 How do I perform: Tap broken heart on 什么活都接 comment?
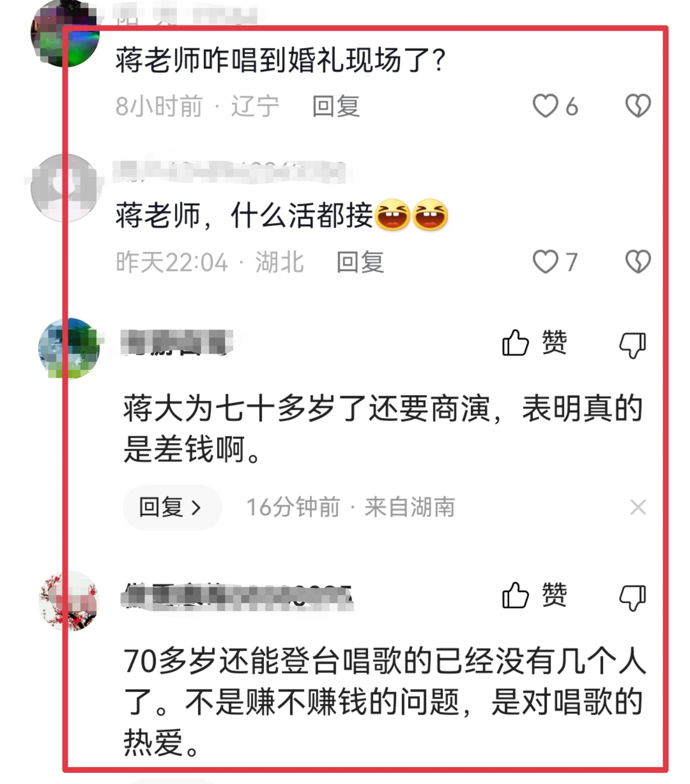[638, 262]
